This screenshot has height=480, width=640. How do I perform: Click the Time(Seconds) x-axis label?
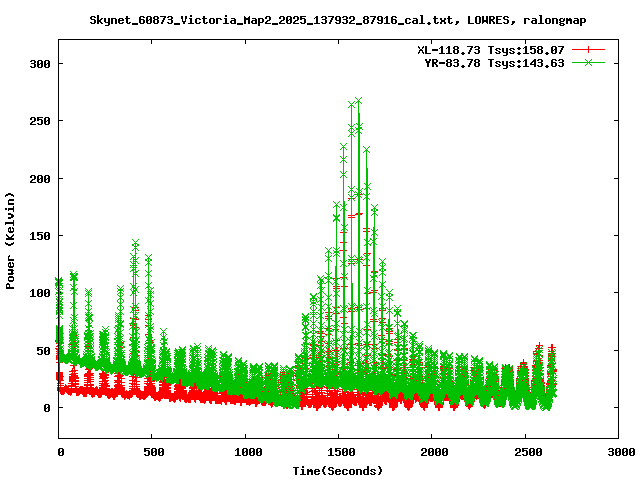pos(338,471)
